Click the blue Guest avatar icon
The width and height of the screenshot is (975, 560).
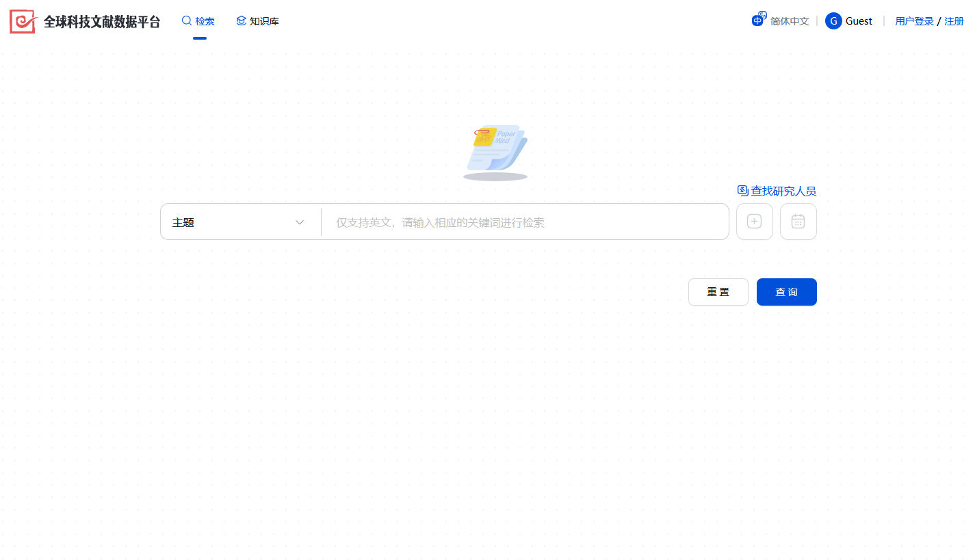tap(833, 21)
